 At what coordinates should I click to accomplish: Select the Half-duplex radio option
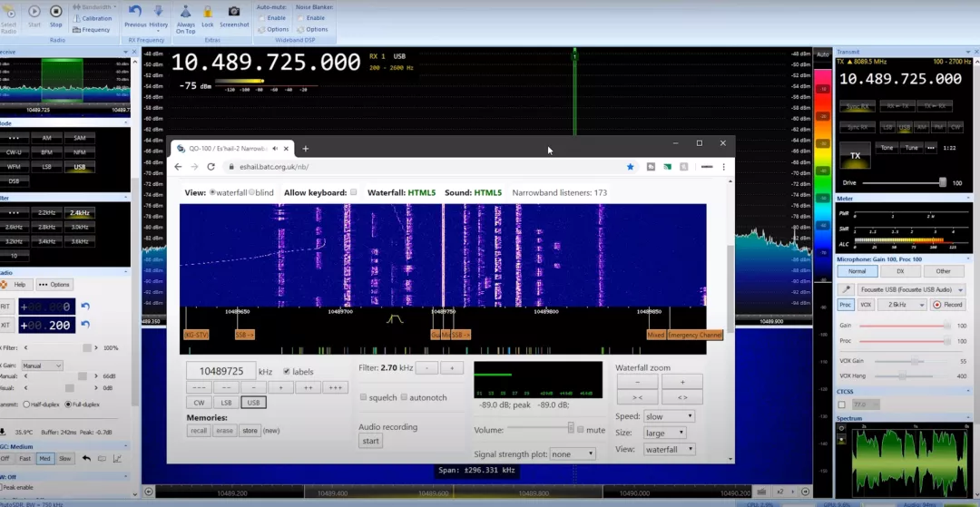click(x=26, y=404)
